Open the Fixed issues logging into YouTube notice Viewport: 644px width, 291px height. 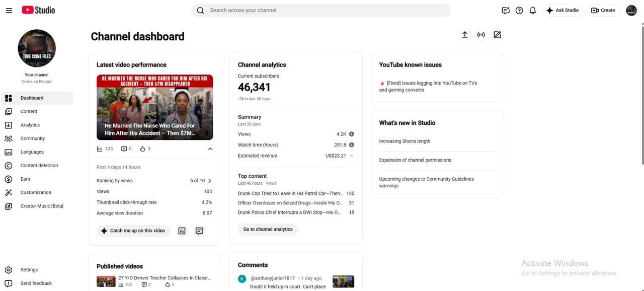click(x=428, y=87)
